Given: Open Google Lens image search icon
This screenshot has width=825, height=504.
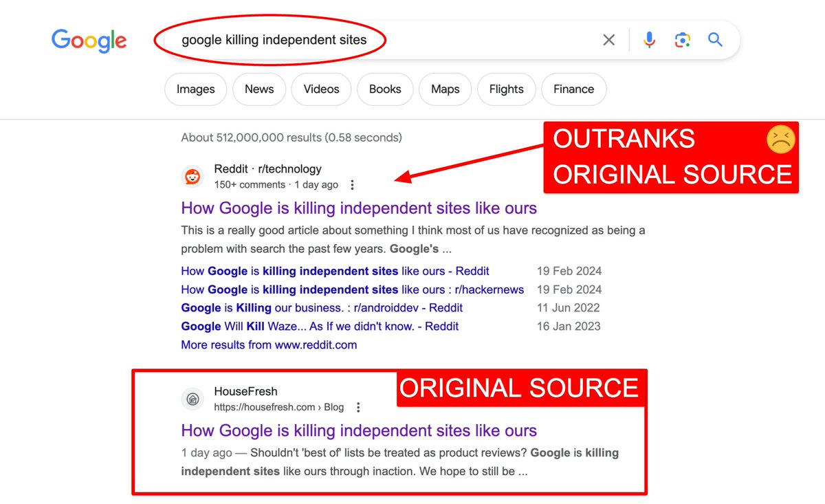Looking at the screenshot, I should [x=682, y=40].
